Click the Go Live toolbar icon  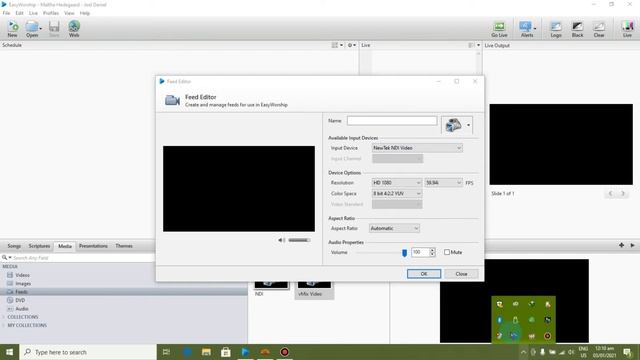(499, 29)
